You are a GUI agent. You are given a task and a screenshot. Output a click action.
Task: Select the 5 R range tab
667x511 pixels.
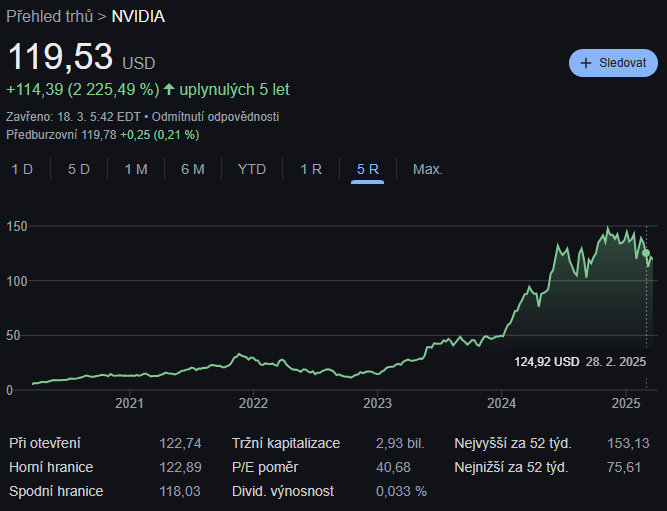[368, 169]
